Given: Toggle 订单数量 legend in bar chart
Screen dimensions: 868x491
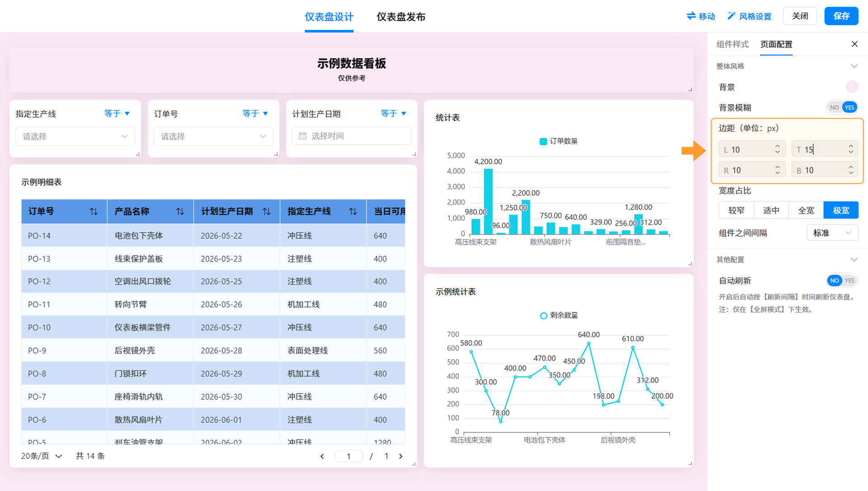Looking at the screenshot, I should (x=558, y=141).
